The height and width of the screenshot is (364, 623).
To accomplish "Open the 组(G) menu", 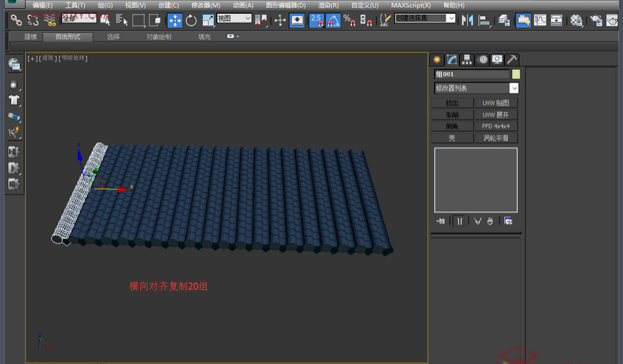I will [106, 5].
